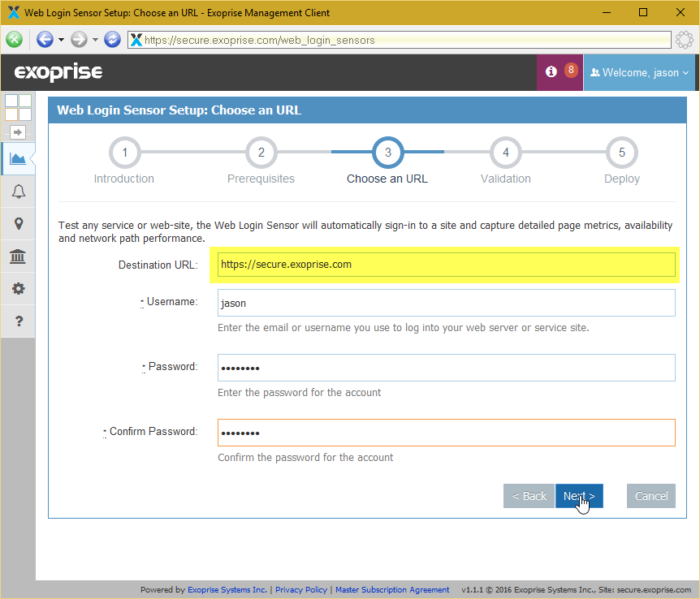Open settings gear icon in sidebar
The height and width of the screenshot is (599, 700).
click(x=19, y=289)
